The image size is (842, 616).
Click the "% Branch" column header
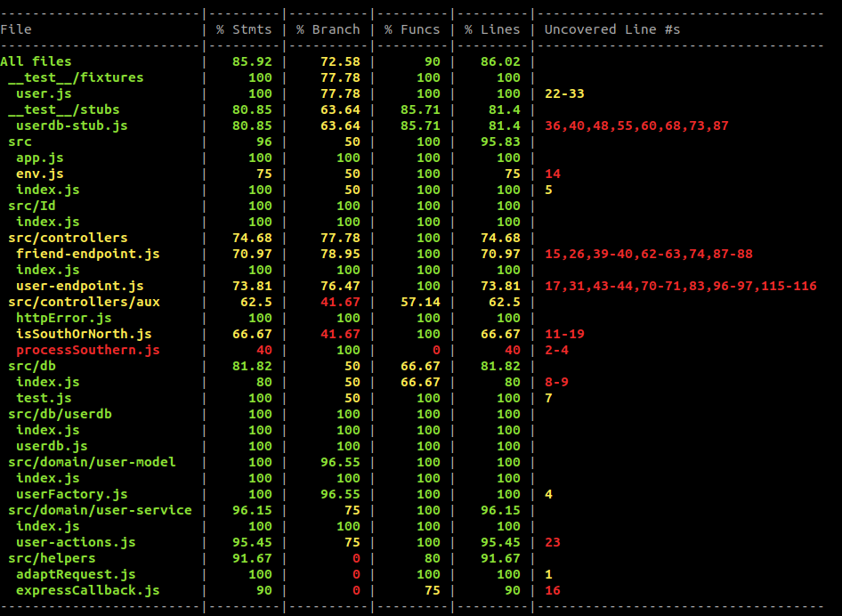click(x=328, y=29)
